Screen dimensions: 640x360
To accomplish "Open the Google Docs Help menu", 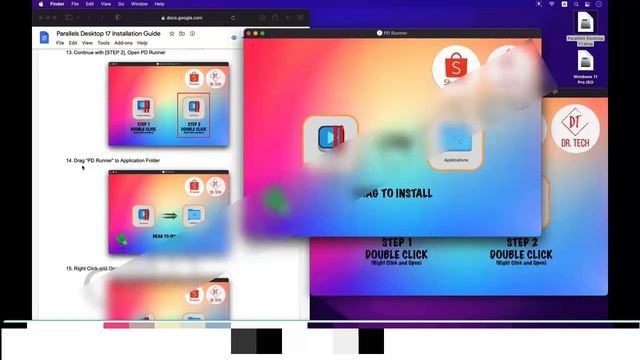I will click(x=142, y=43).
